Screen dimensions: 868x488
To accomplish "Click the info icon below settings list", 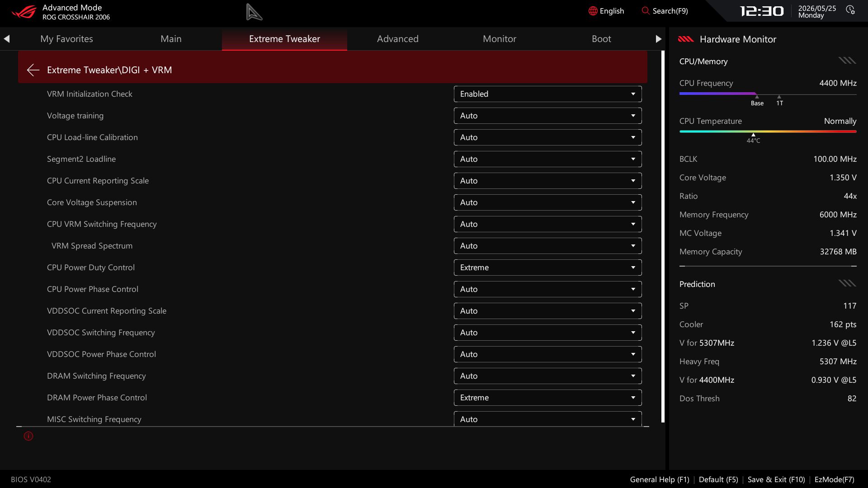I will 28,436.
